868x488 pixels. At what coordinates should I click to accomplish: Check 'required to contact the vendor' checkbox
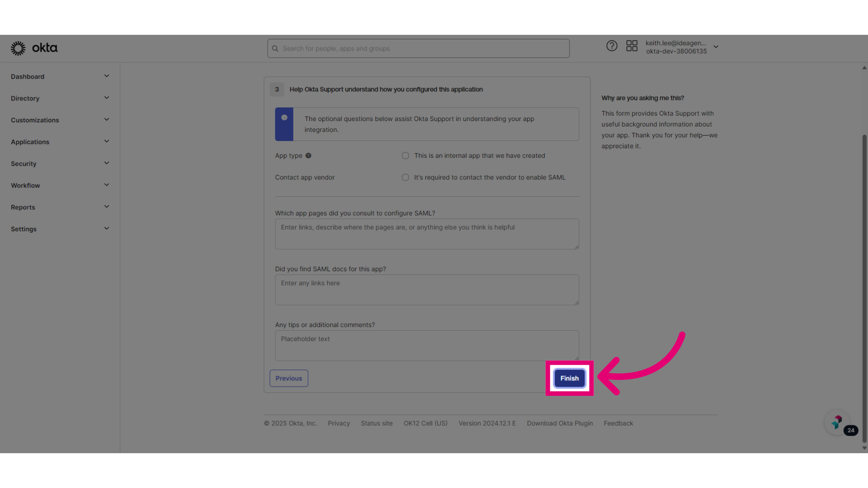click(406, 178)
